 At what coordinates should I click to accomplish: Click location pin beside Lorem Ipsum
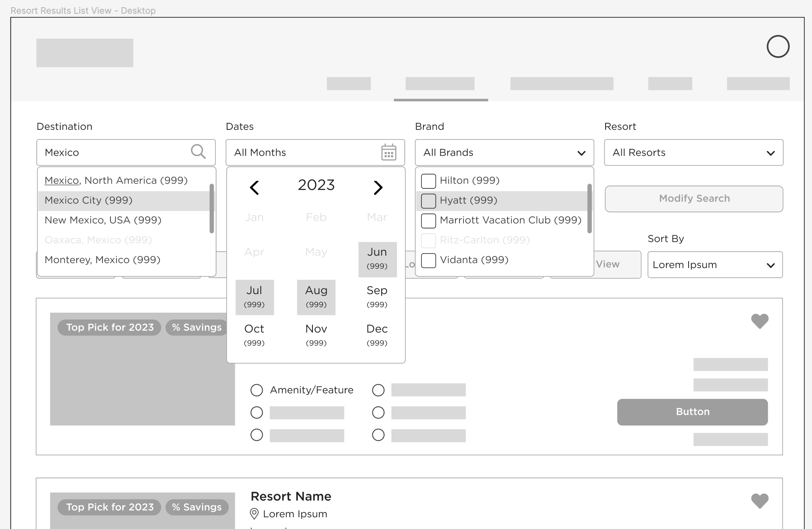click(254, 514)
